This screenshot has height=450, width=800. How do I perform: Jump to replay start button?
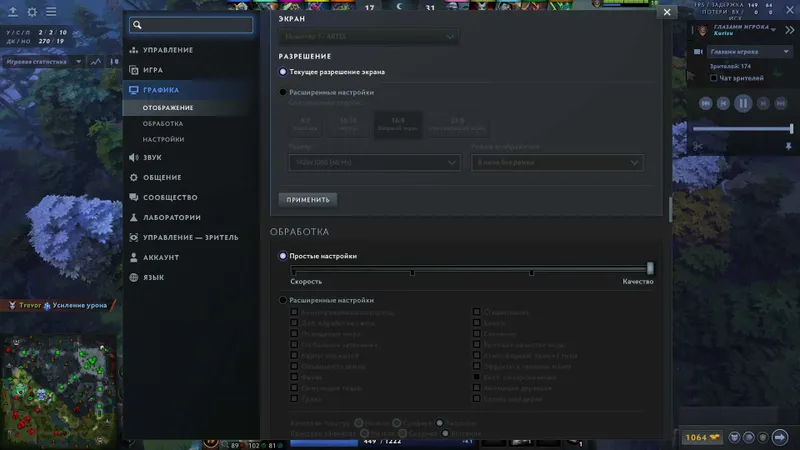(706, 104)
